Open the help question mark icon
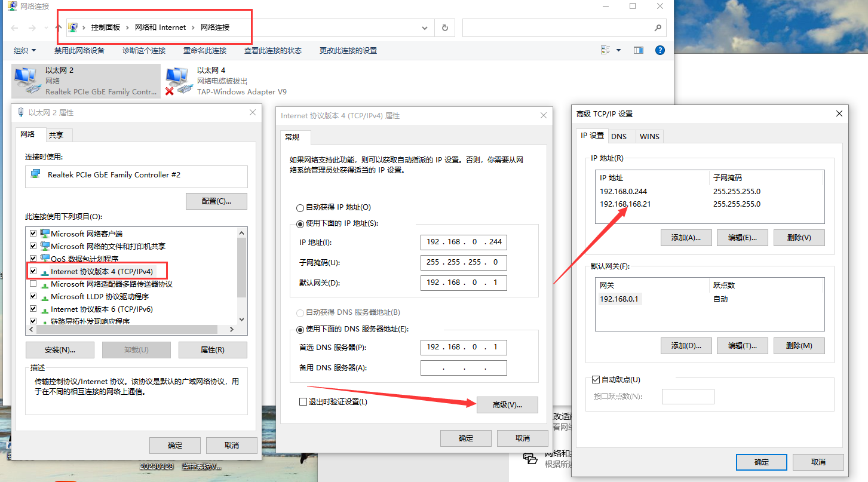This screenshot has height=482, width=868. tap(660, 50)
